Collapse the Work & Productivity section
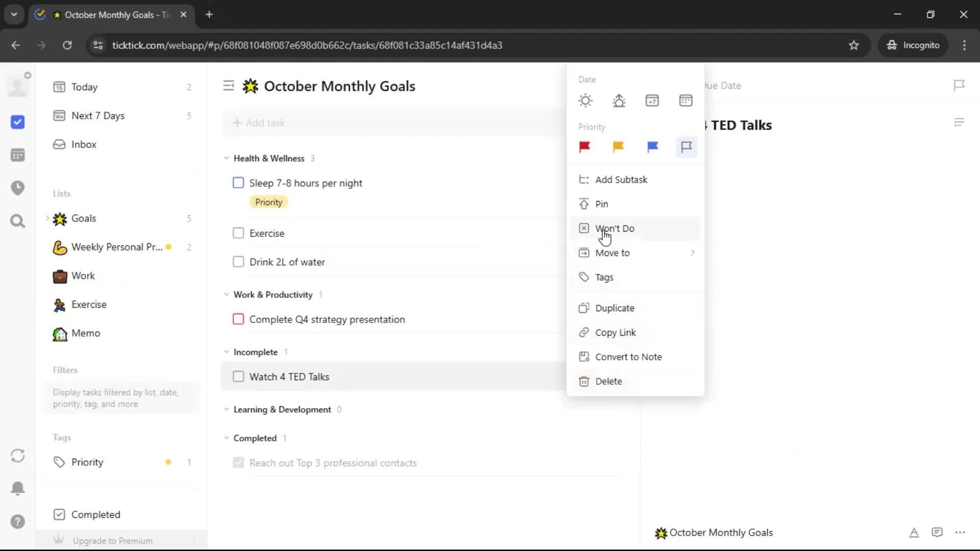Viewport: 980px width, 551px height. 227,294
